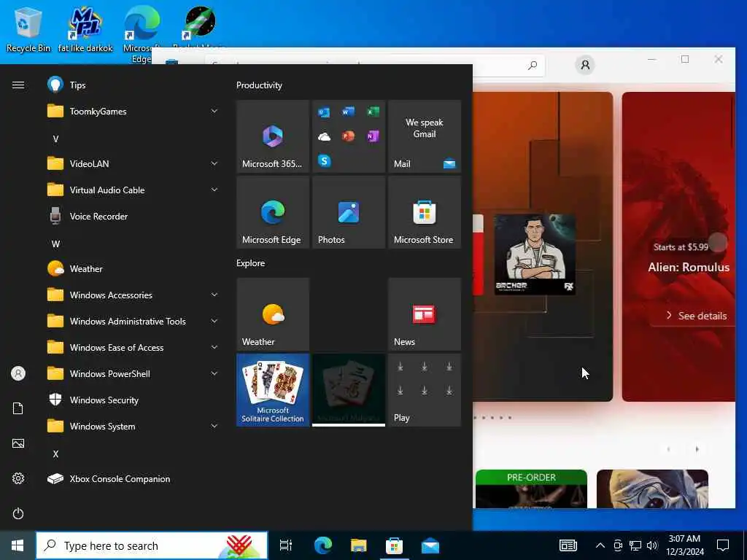This screenshot has height=560, width=747.
Task: Show hidden system tray icons
Action: [x=600, y=545]
